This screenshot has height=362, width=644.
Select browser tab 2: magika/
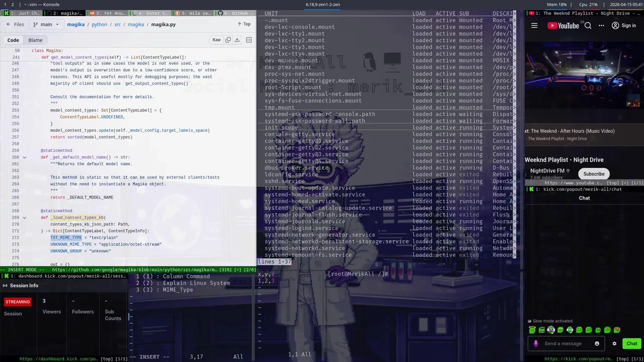click(x=64, y=13)
